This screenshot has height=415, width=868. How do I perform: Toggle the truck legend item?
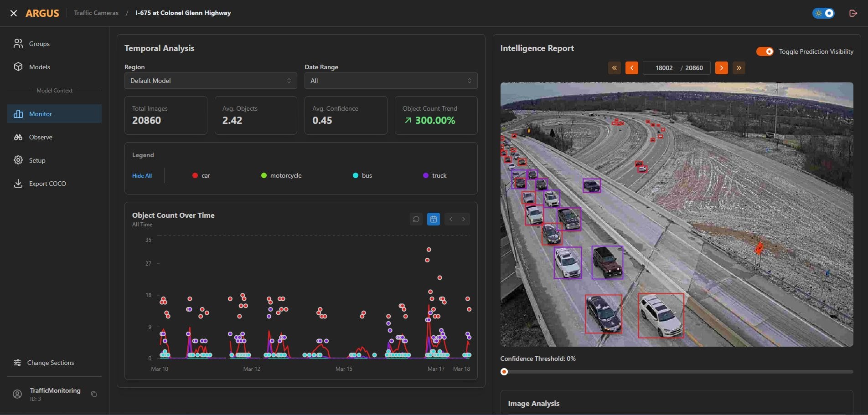[434, 175]
